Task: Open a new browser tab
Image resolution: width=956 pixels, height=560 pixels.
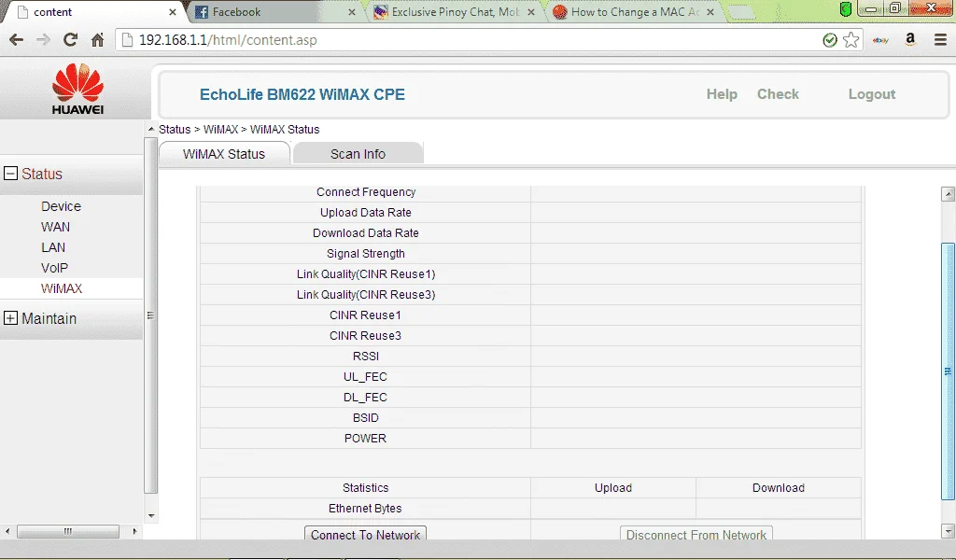Action: (740, 12)
